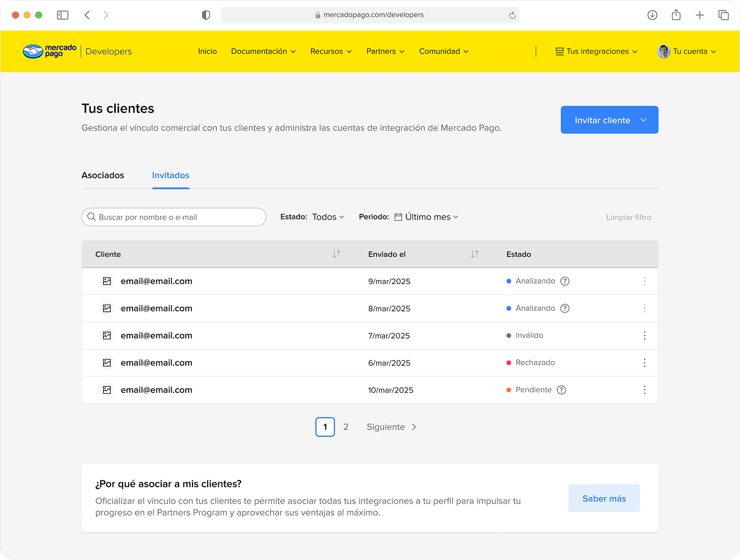Open the more options menu on the Rechazado row
740x560 pixels.
(645, 363)
